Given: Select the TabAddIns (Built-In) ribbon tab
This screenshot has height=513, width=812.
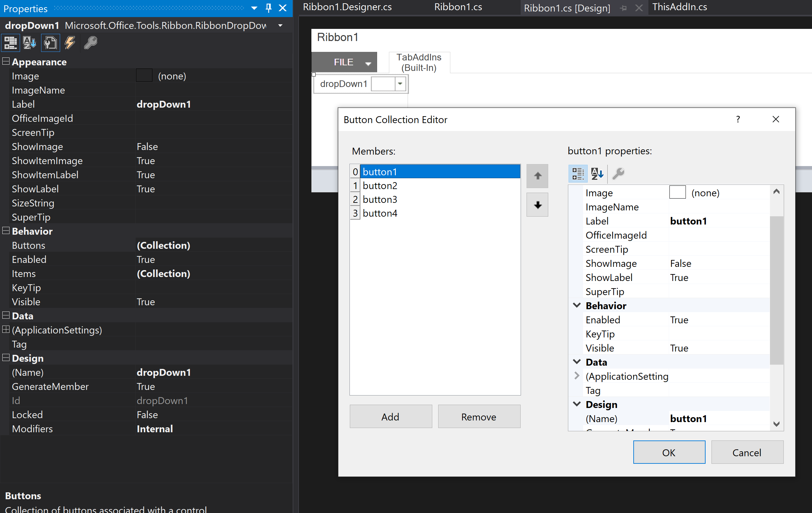Looking at the screenshot, I should [419, 63].
